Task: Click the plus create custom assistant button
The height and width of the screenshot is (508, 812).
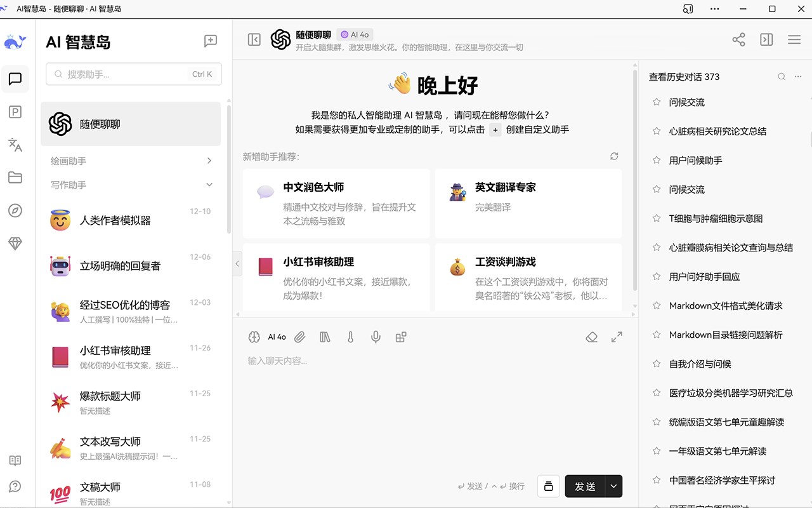Action: [x=495, y=130]
